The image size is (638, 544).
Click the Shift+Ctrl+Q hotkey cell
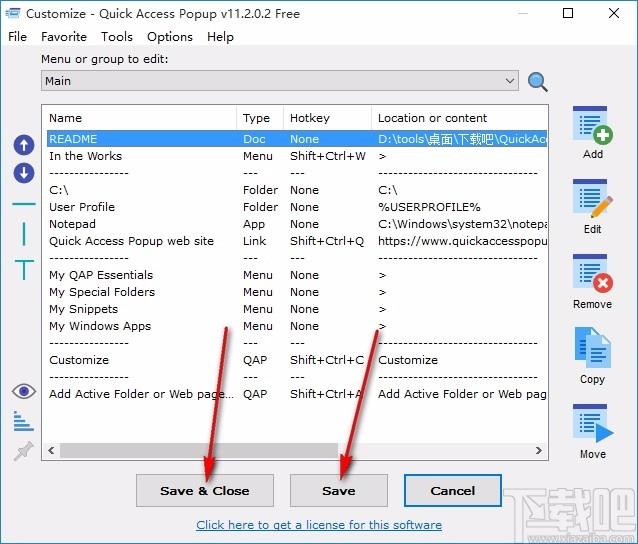(327, 241)
